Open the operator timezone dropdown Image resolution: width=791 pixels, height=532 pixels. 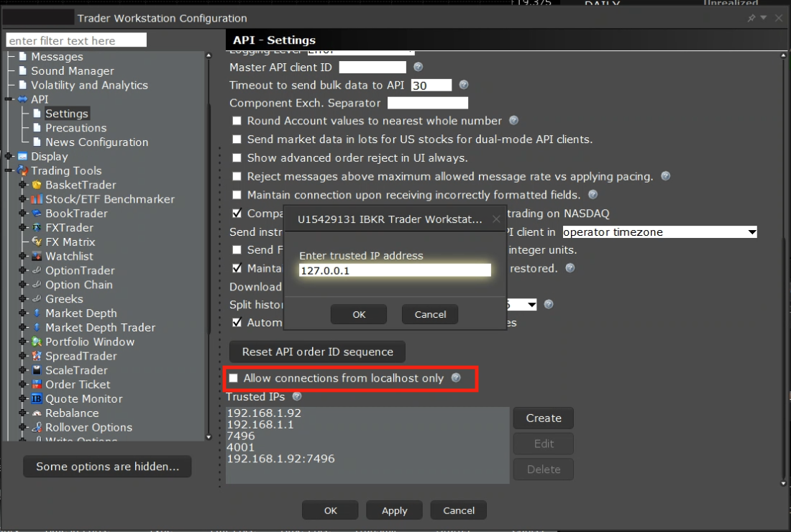click(659, 232)
